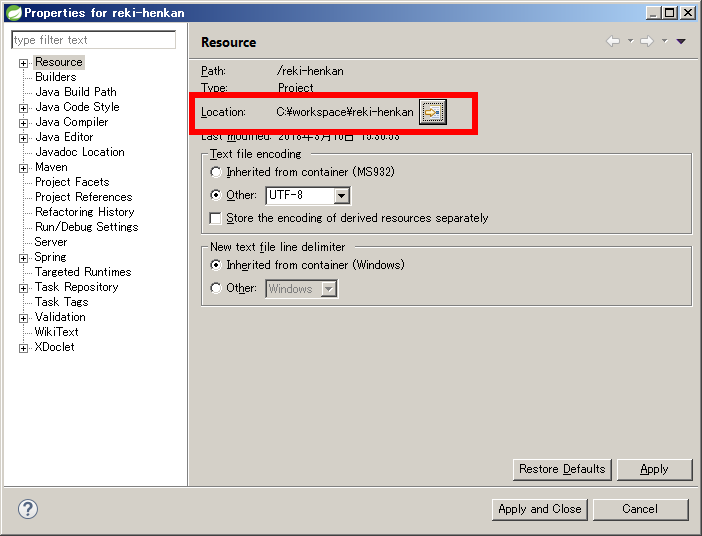Select Java Build Path page
Image resolution: width=702 pixels, height=536 pixels.
[76, 92]
